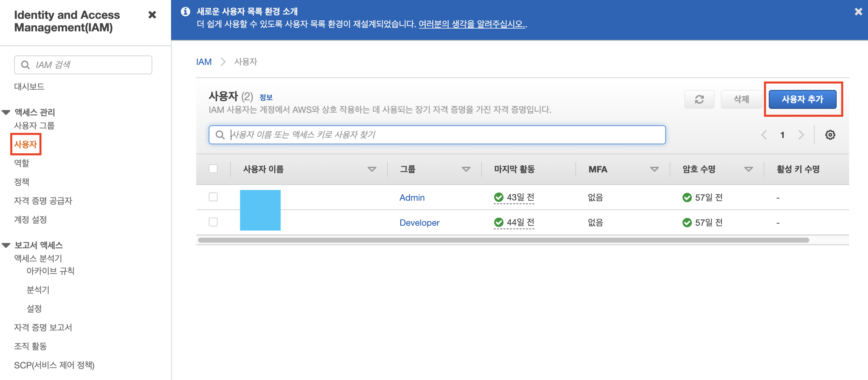
Task: Close the IAM sidebar panel
Action: [152, 15]
